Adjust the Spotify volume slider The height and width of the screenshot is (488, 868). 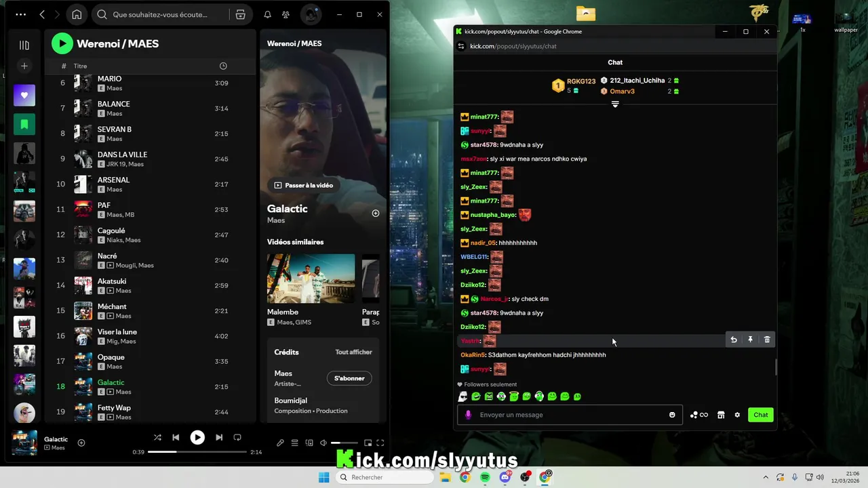[344, 443]
